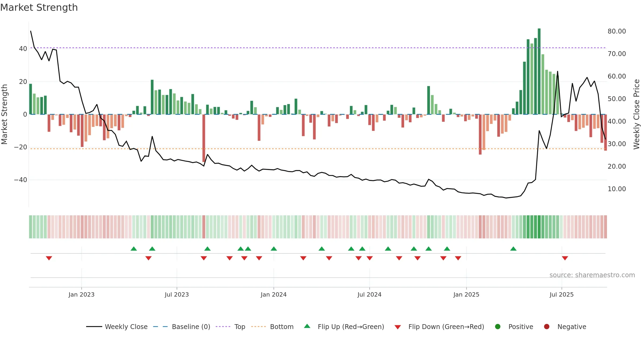Click the tallest green bar above Top line
644x362 pixels.
[539, 71]
